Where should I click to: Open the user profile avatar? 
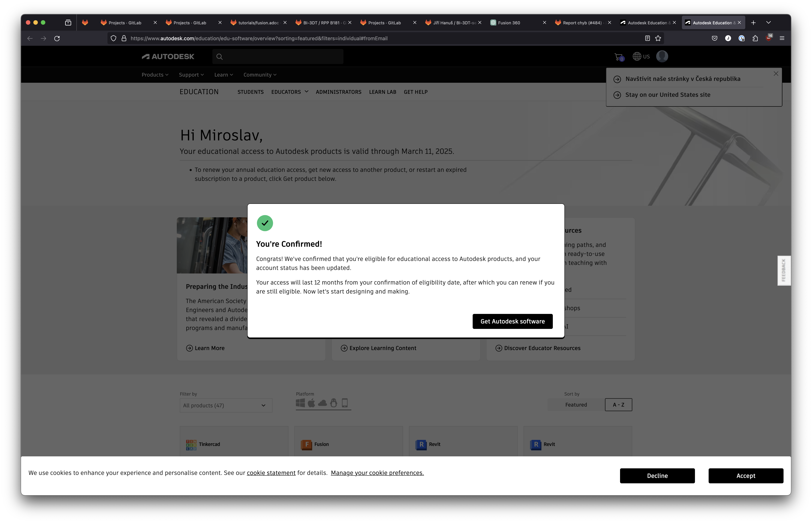pos(662,56)
